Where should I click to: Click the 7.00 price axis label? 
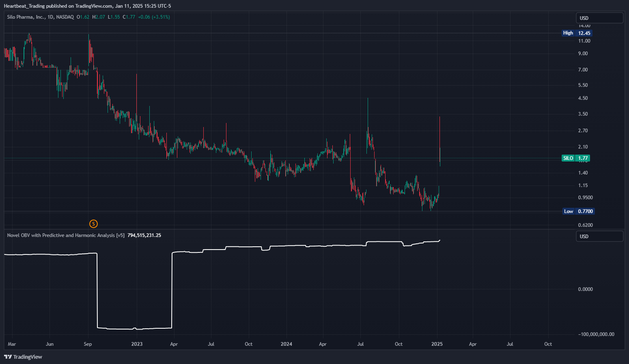(583, 70)
